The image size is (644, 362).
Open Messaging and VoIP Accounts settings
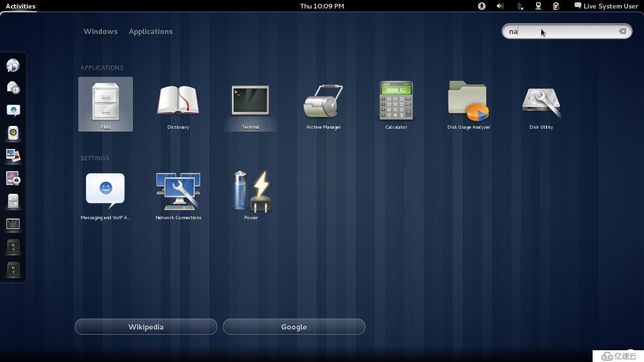106,195
